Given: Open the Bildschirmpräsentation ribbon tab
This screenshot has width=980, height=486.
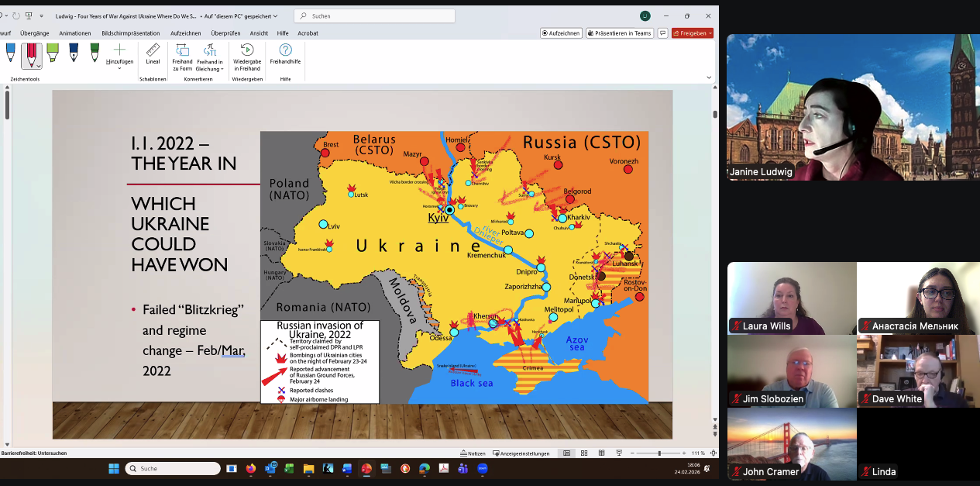Looking at the screenshot, I should coord(131,33).
